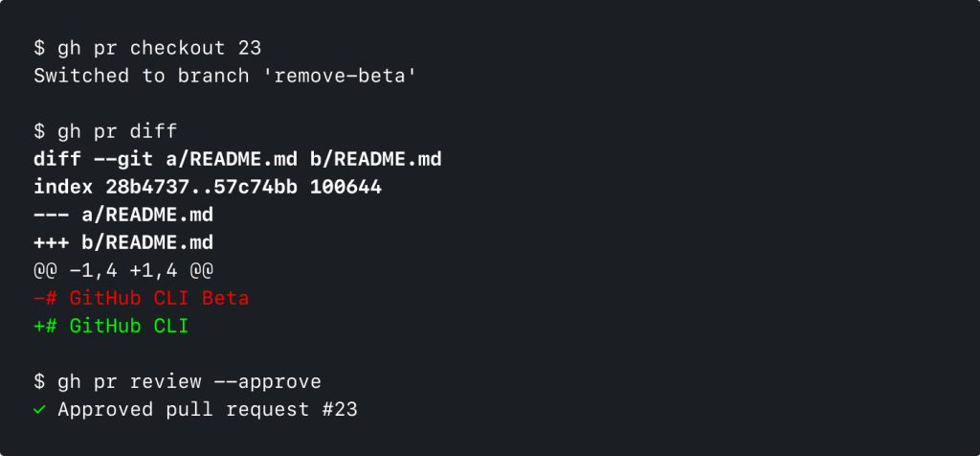The width and height of the screenshot is (980, 456).
Task: Click the 'gh pr diff' command line
Action: tap(106, 131)
